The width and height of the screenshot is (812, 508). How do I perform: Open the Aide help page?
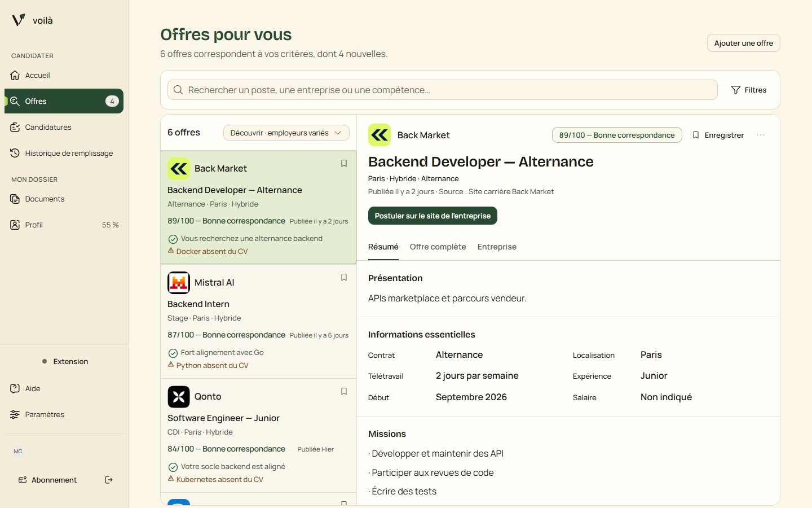pyautogui.click(x=64, y=388)
